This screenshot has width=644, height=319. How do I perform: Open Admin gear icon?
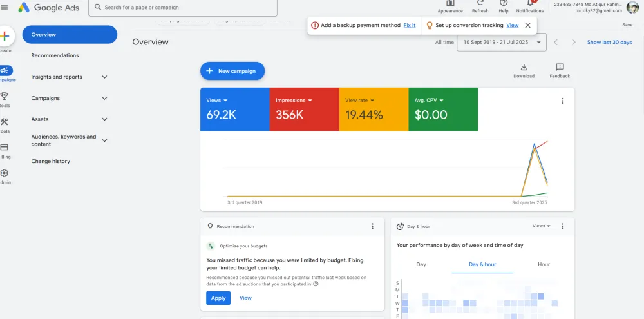(x=5, y=173)
